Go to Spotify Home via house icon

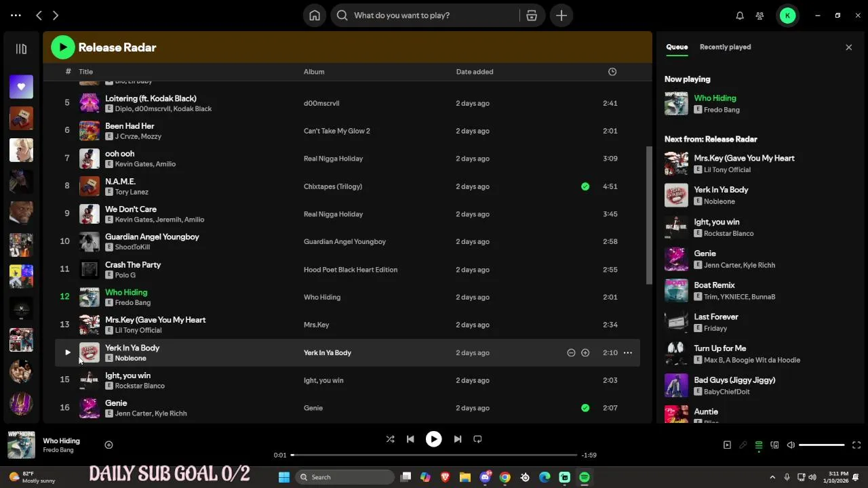coord(315,16)
